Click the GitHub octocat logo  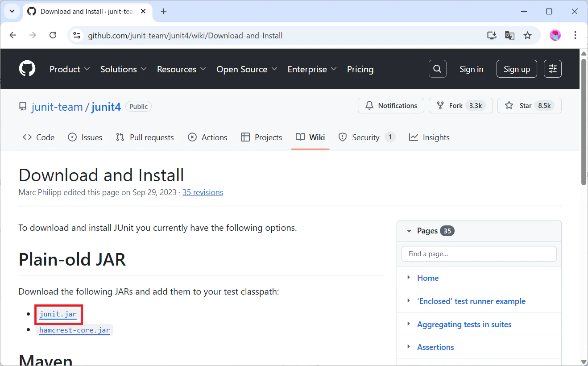pos(27,69)
